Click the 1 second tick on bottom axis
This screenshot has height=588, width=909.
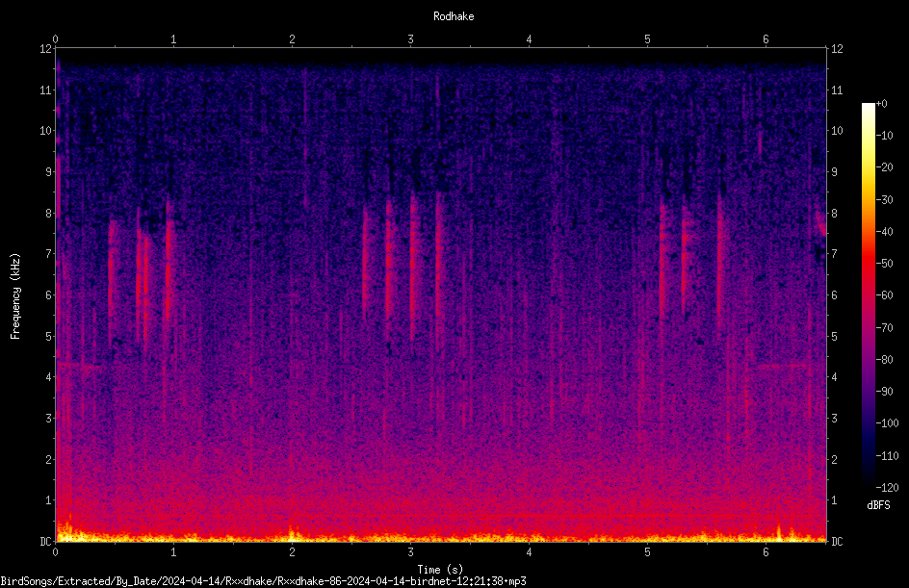coord(173,552)
